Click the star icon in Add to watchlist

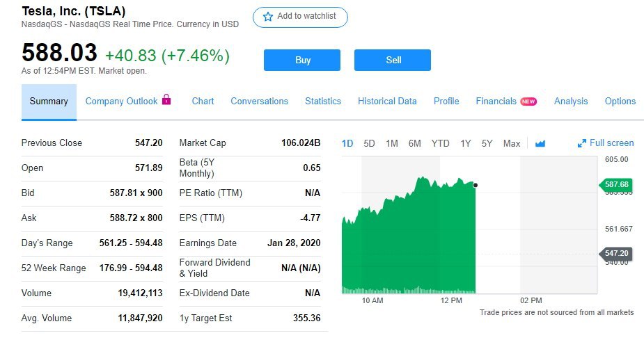click(268, 17)
